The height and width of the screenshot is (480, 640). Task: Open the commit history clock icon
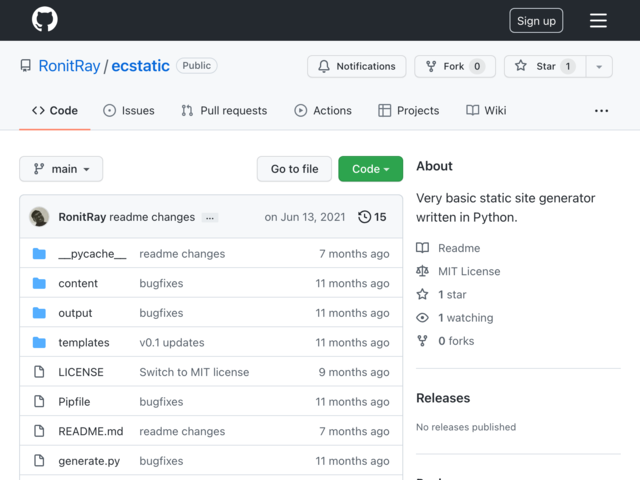364,217
